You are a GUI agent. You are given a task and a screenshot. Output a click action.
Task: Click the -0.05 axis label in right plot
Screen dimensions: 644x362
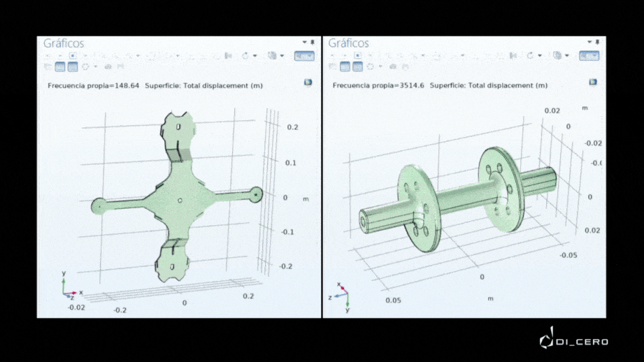coord(568,255)
